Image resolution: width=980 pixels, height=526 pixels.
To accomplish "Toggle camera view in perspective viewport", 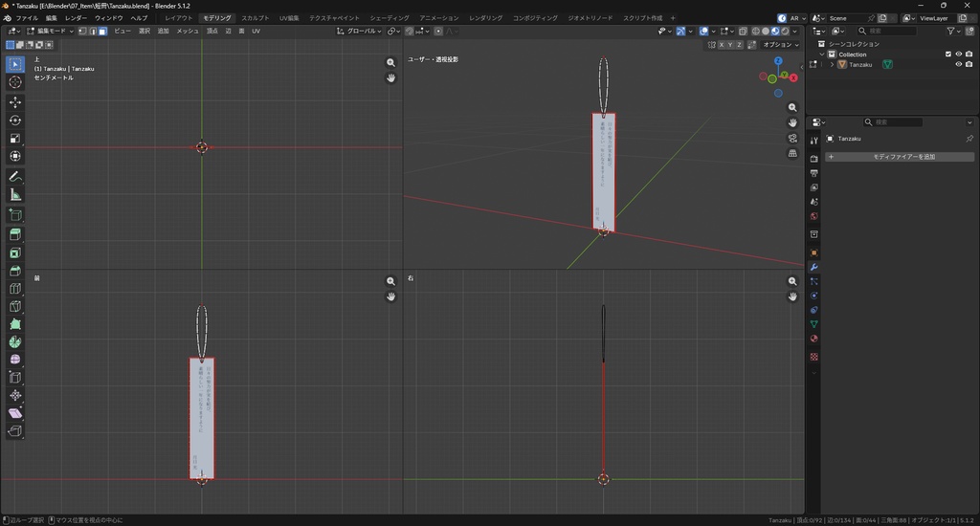I will pyautogui.click(x=792, y=138).
